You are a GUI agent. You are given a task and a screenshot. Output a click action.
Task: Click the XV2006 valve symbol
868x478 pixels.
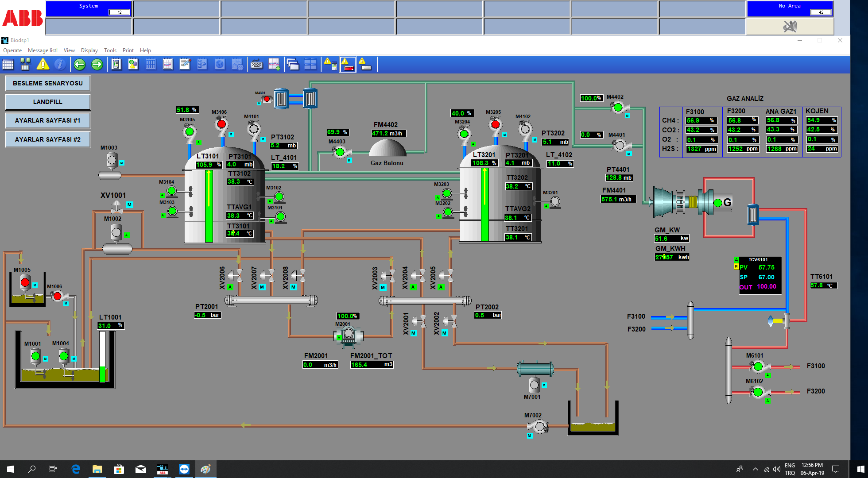[235, 276]
